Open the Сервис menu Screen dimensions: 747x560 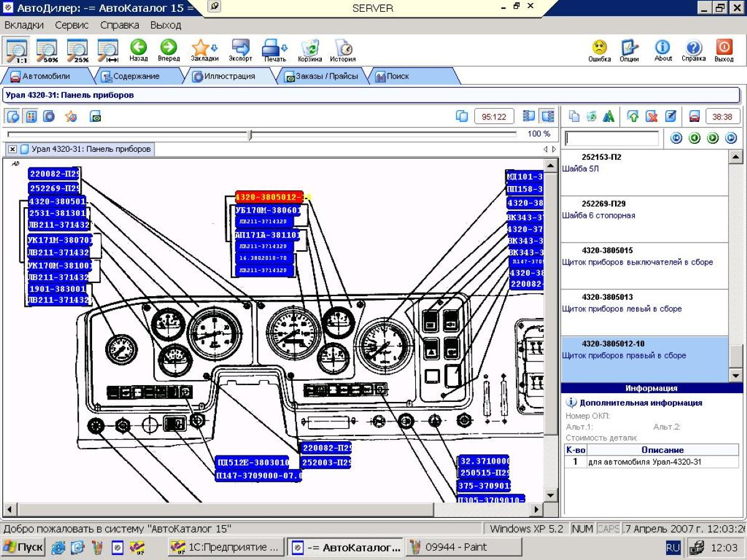coord(72,26)
